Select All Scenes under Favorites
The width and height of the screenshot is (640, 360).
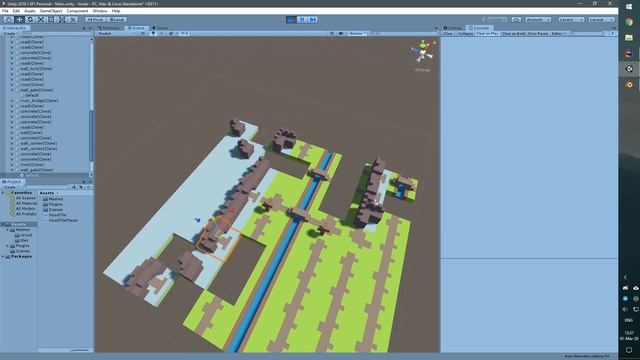tap(25, 198)
